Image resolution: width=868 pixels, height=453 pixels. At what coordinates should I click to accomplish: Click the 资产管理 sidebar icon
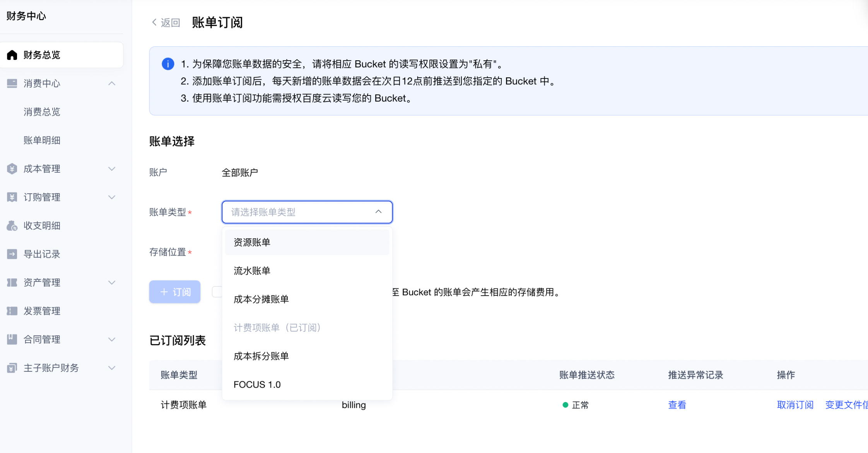coord(12,283)
